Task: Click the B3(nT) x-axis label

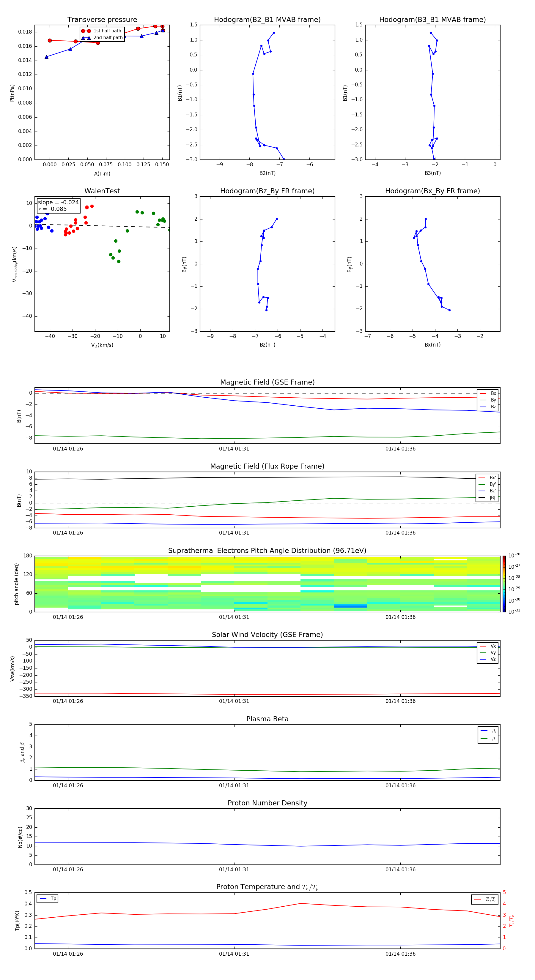Action: 432,173
